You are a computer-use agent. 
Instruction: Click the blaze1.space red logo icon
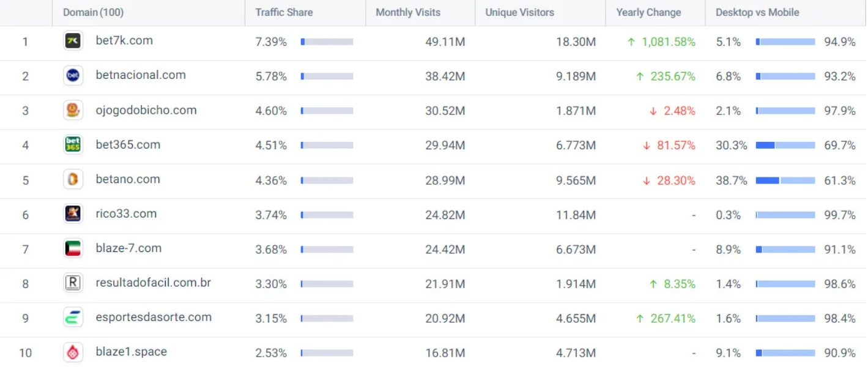click(x=73, y=352)
